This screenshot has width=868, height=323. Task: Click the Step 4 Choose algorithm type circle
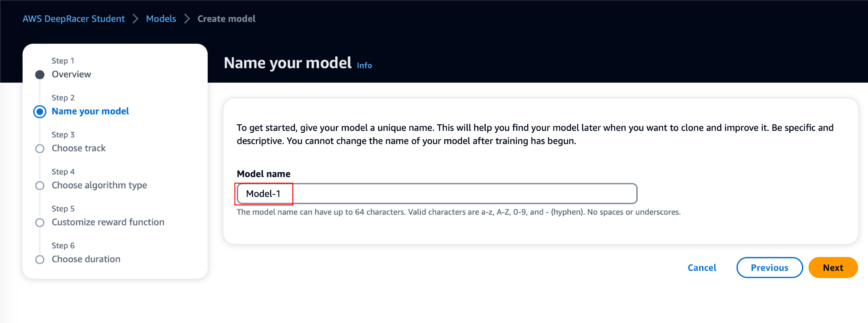40,185
